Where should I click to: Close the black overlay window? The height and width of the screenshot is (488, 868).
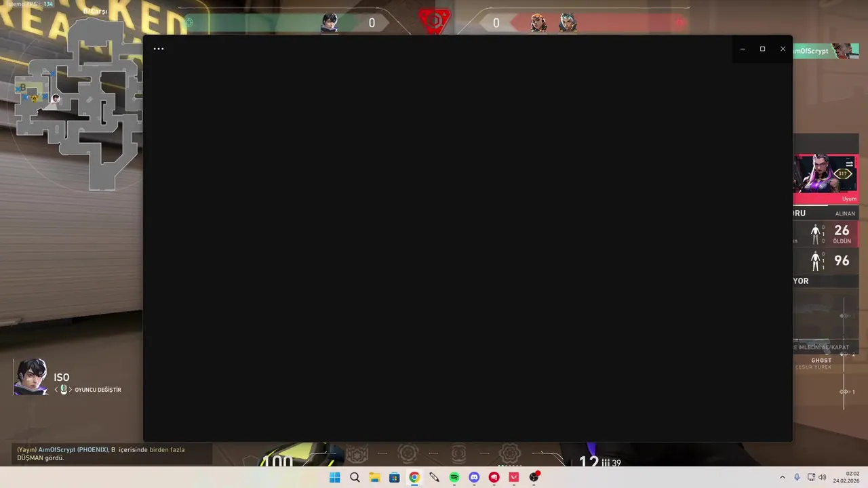783,49
